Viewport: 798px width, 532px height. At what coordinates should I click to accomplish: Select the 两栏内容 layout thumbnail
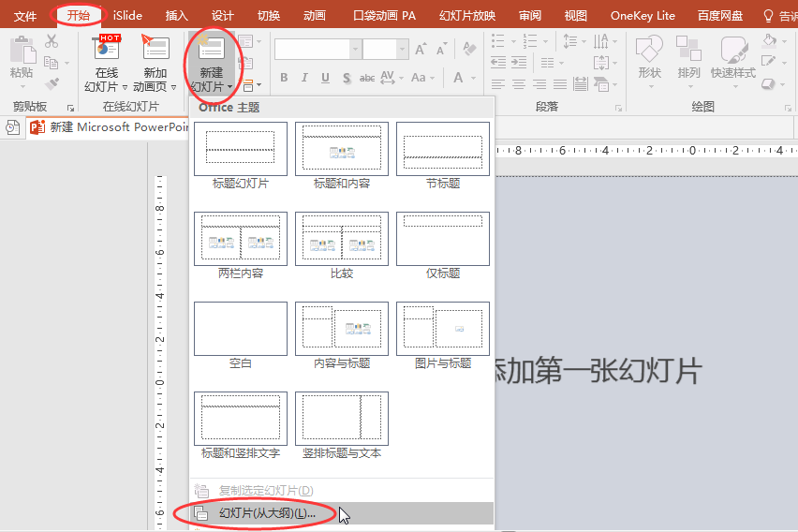click(241, 239)
